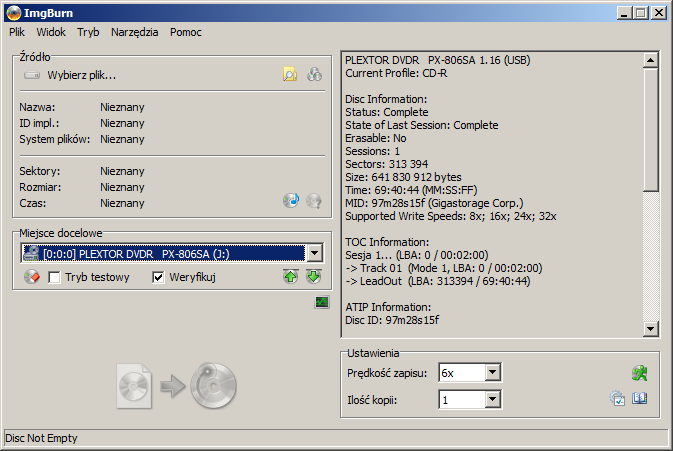Close the ImgBurn window
The image size is (673, 451).
pos(658,13)
